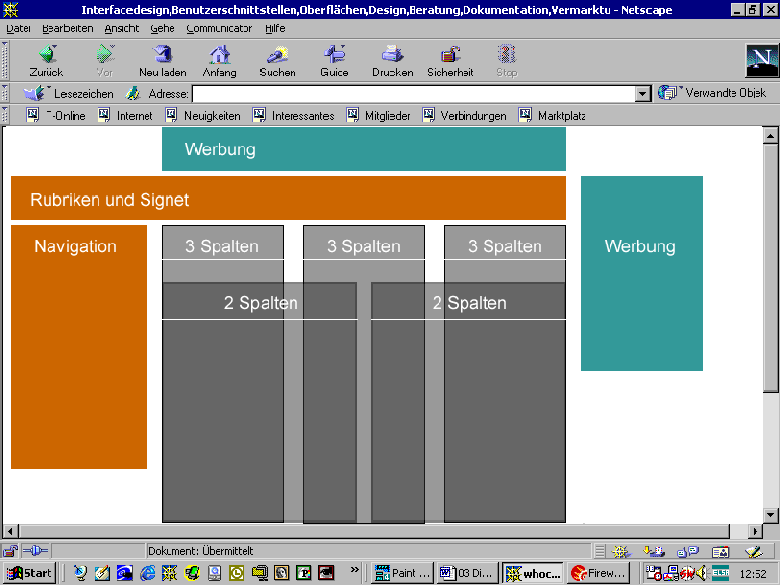Expand the Adresse field dropdown arrow
This screenshot has width=780, height=585.
[643, 93]
